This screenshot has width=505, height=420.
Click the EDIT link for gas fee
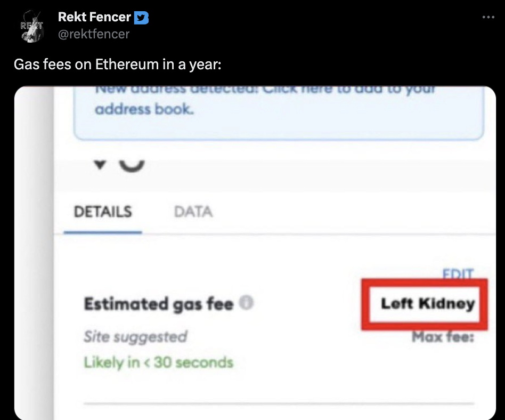point(458,274)
